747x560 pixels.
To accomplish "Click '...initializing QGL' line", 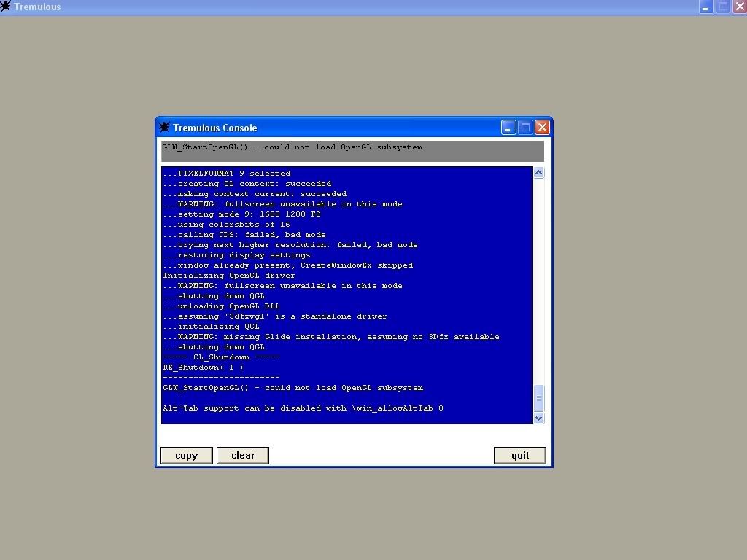I will 211,327.
